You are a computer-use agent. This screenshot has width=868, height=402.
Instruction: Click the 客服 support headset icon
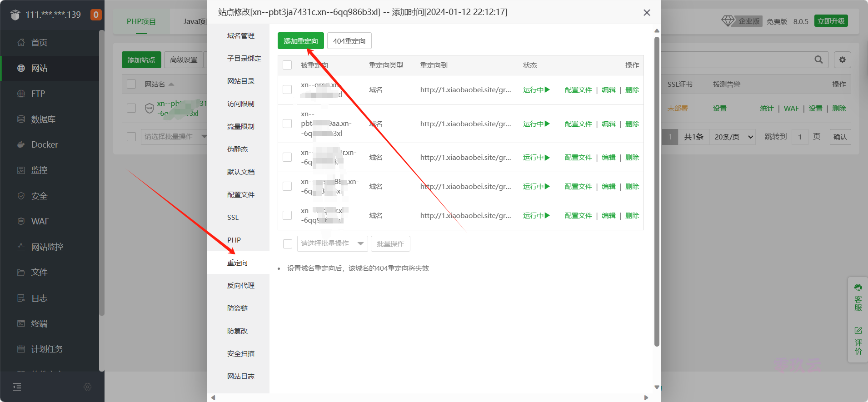[x=858, y=287]
